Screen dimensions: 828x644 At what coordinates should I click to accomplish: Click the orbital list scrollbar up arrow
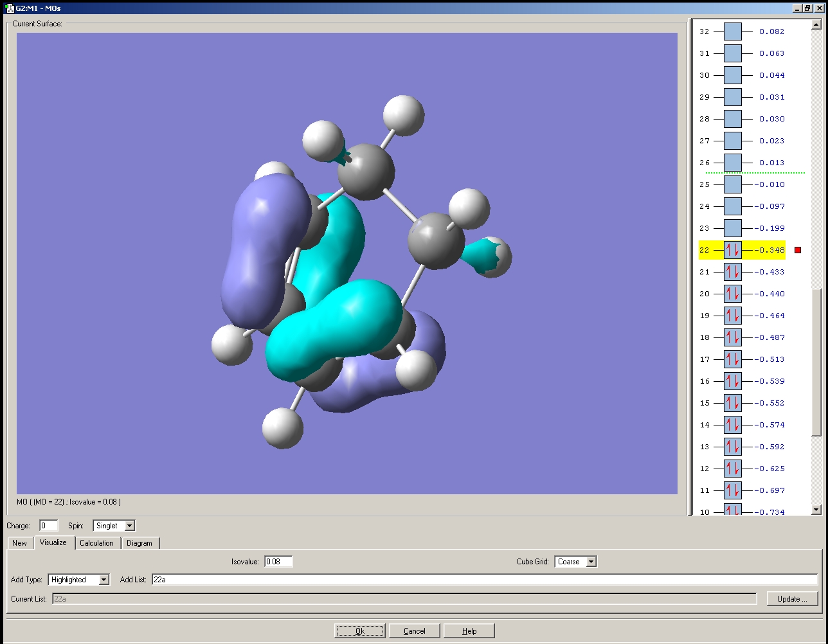pyautogui.click(x=816, y=25)
